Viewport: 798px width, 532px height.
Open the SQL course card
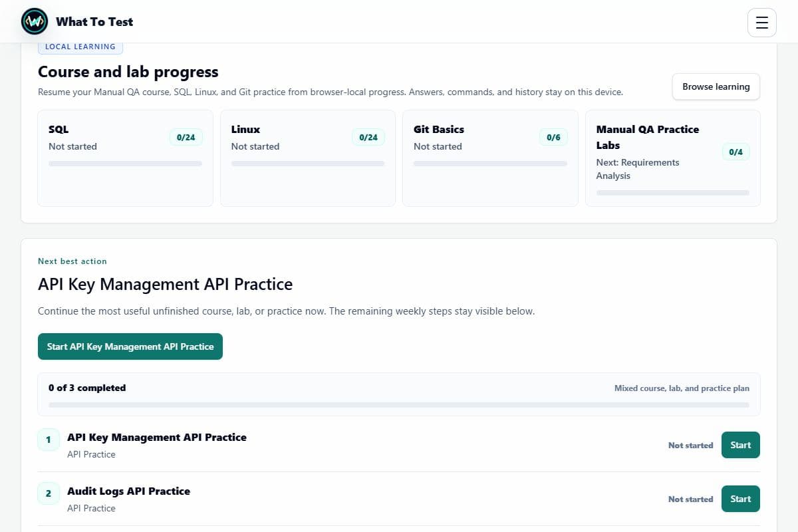125,158
